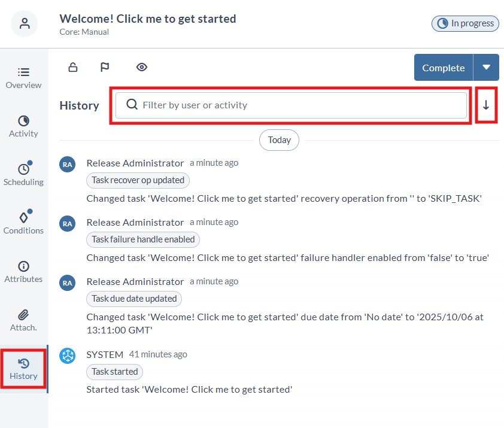Toggle the watch eye icon

[x=141, y=67]
